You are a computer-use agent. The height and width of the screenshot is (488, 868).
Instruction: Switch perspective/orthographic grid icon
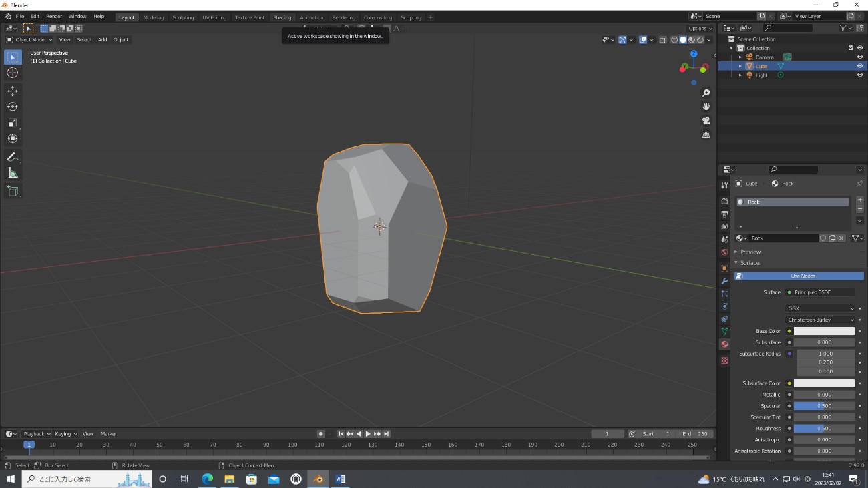click(x=706, y=135)
